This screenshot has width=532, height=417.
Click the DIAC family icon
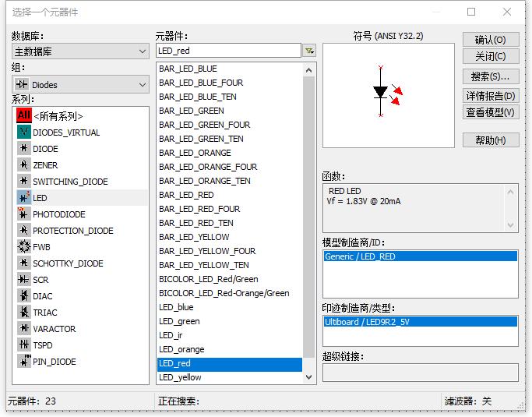click(x=23, y=295)
